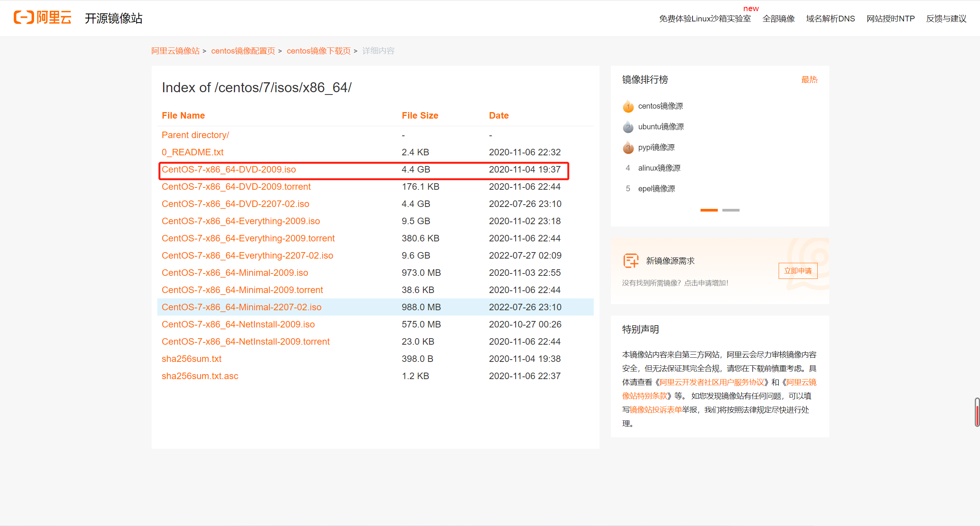The image size is (980, 526).
Task: Select the first-place medal icon beside centos镜像源
Action: 628,106
